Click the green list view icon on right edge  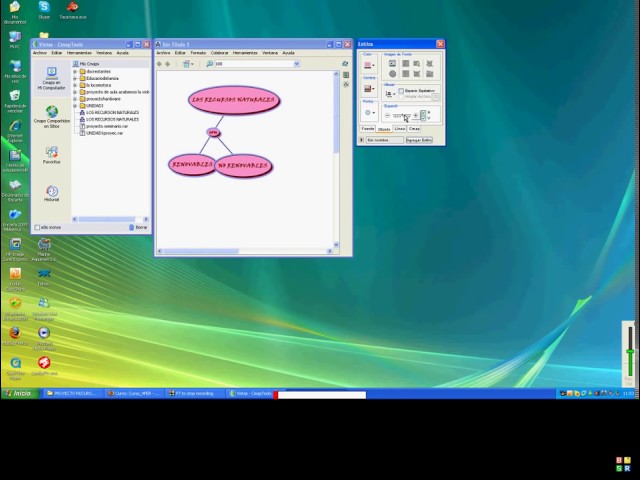point(346,75)
